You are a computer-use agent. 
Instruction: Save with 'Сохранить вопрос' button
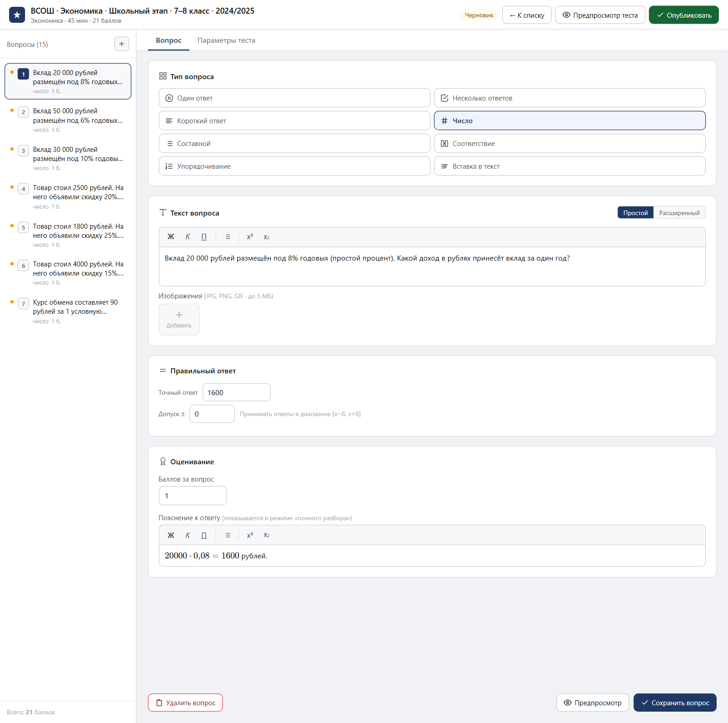tap(675, 703)
